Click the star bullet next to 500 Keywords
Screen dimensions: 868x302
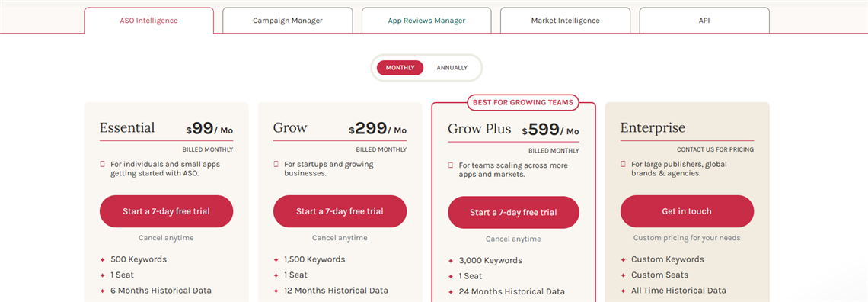[x=103, y=259]
